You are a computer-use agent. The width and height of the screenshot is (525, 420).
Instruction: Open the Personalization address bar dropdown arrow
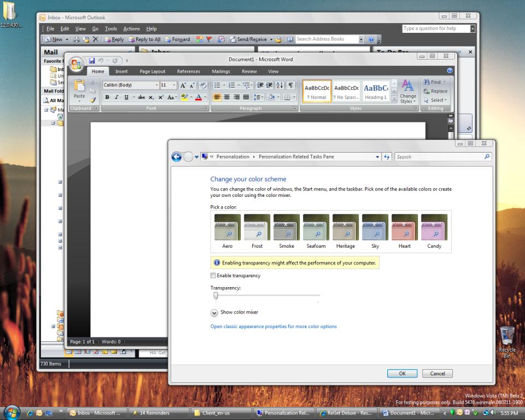[377, 157]
